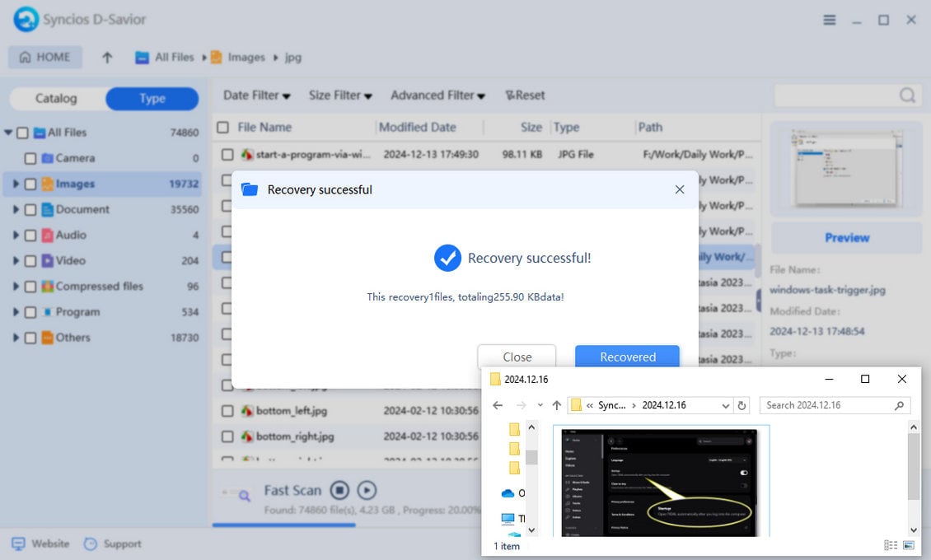The height and width of the screenshot is (560, 931).
Task: Resume the scan with the play button
Action: coord(367,491)
